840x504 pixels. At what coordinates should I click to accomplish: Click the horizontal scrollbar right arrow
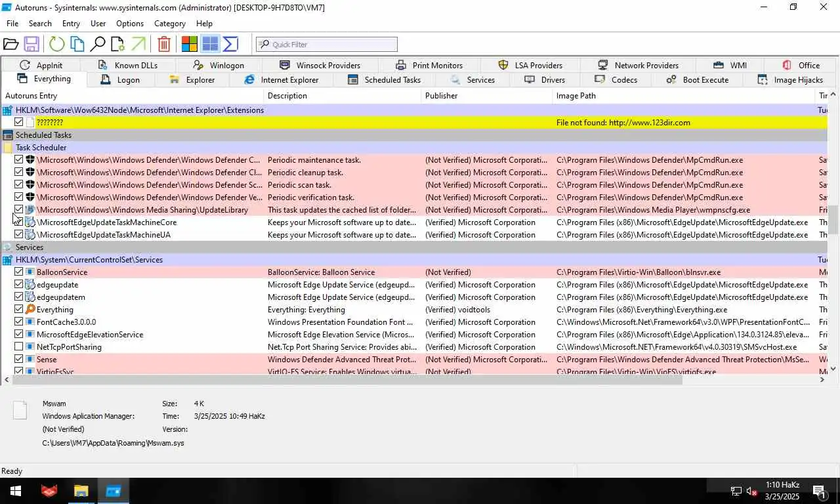822,379
